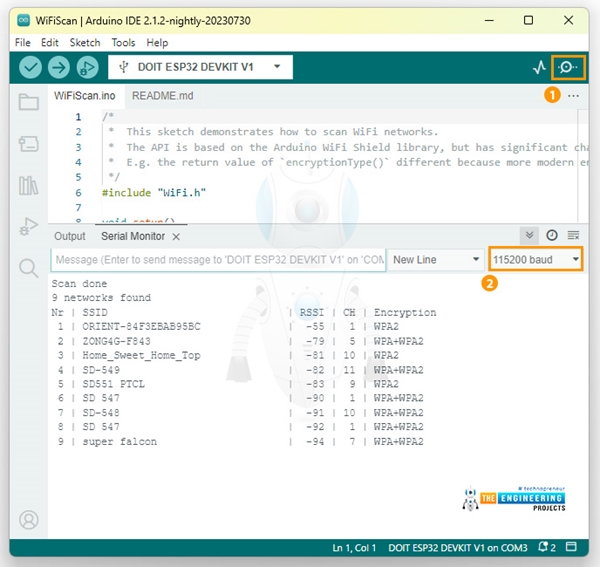Image resolution: width=600 pixels, height=567 pixels.
Task: Open Serial Monitor from the magnifier icon
Action: 569,68
